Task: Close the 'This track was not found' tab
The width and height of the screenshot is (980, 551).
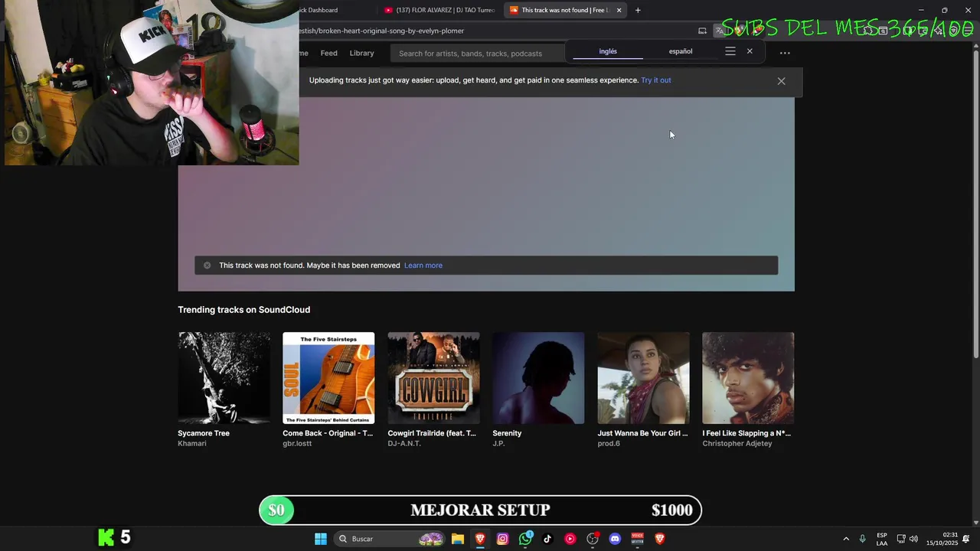Action: [x=619, y=10]
